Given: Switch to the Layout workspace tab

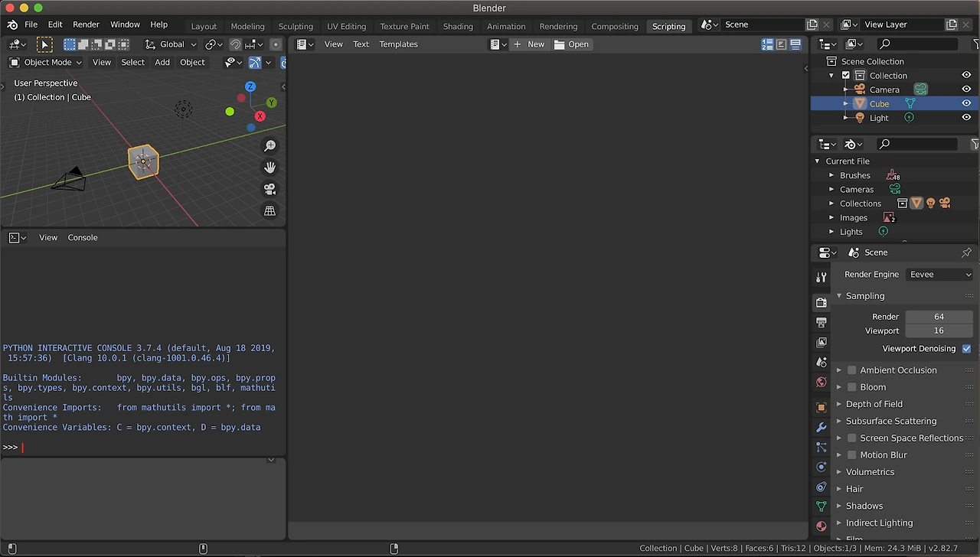Looking at the screenshot, I should 204,26.
